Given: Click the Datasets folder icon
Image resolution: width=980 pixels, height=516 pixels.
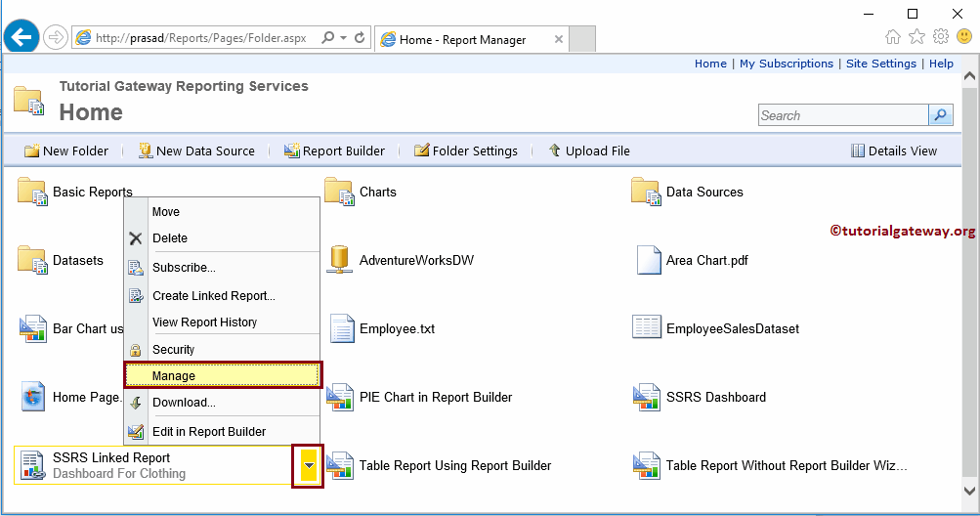Looking at the screenshot, I should [32, 260].
